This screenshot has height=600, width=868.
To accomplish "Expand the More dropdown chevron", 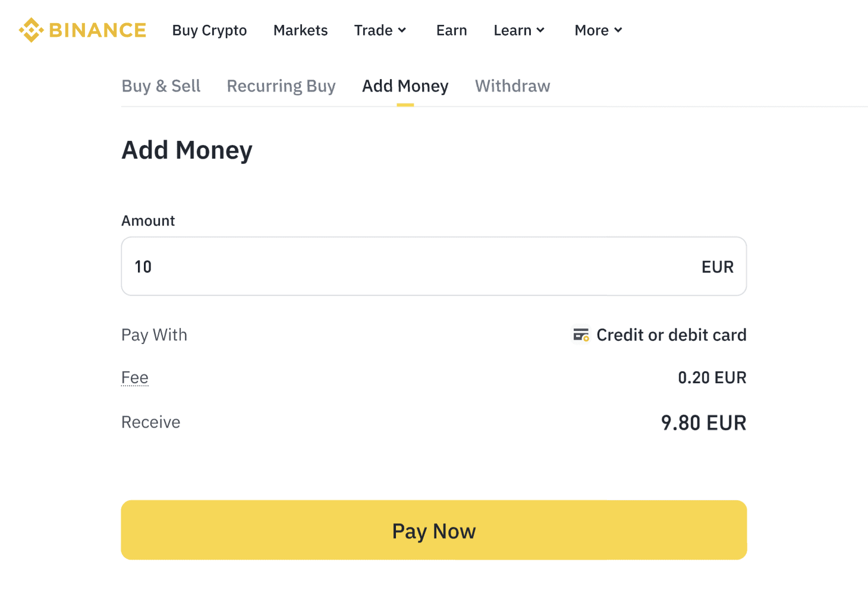I will [x=618, y=30].
